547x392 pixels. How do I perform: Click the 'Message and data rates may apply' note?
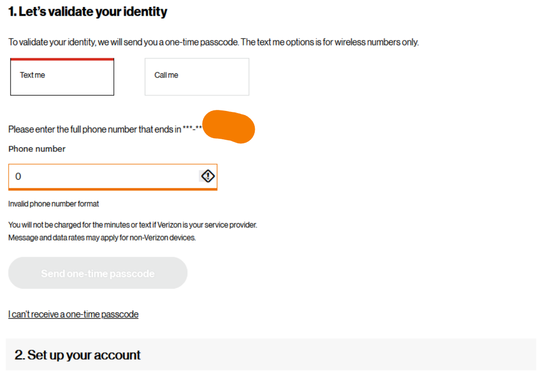(102, 238)
